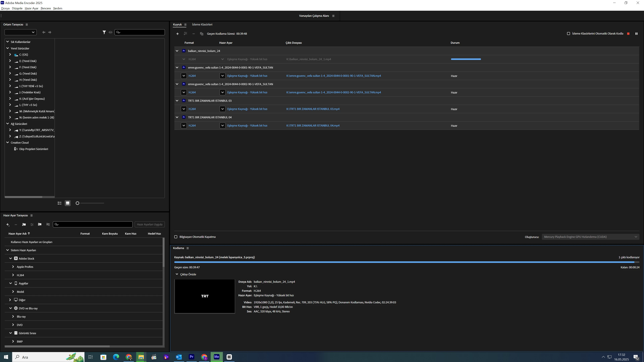Viewport: 644px width, 362px height.
Task: Enable İzleme Klasörlerini Otomatik Olarak Kodla checkbox
Action: click(x=568, y=34)
